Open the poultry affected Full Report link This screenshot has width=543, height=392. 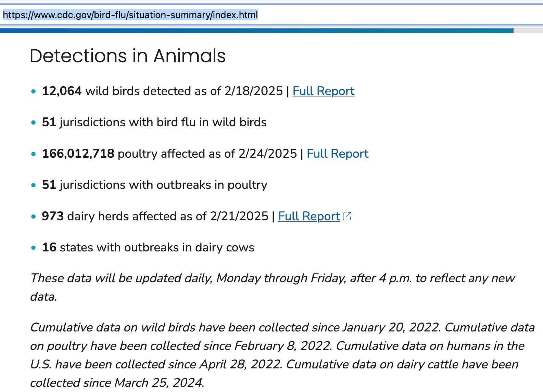click(x=338, y=154)
